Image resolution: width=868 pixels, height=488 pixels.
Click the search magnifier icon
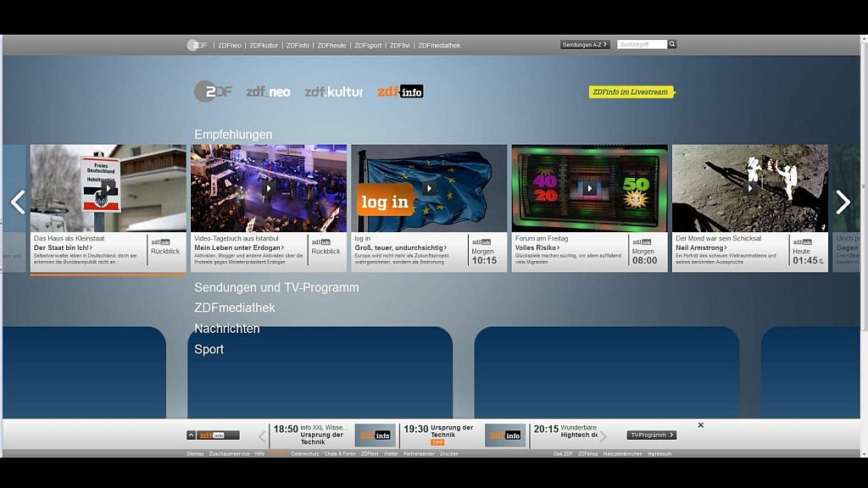pos(672,44)
